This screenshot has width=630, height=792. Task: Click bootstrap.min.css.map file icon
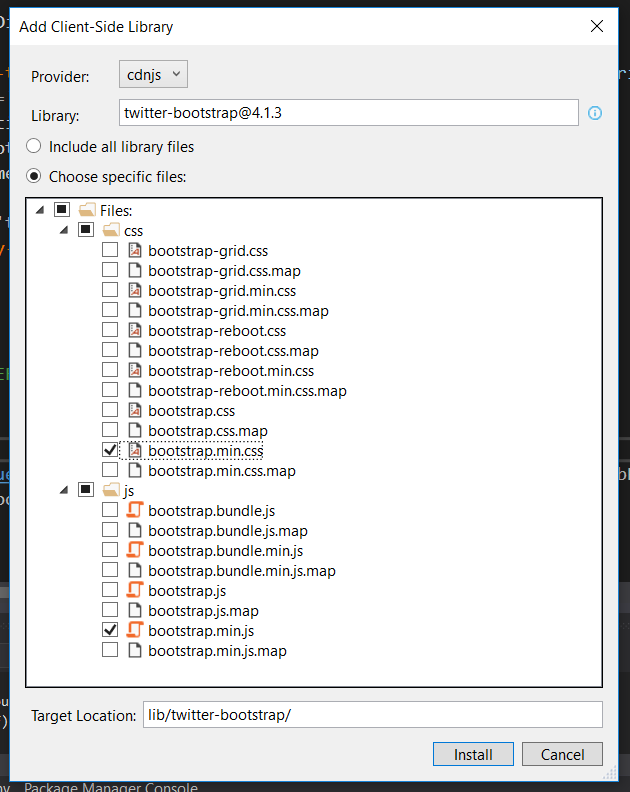[x=134, y=470]
